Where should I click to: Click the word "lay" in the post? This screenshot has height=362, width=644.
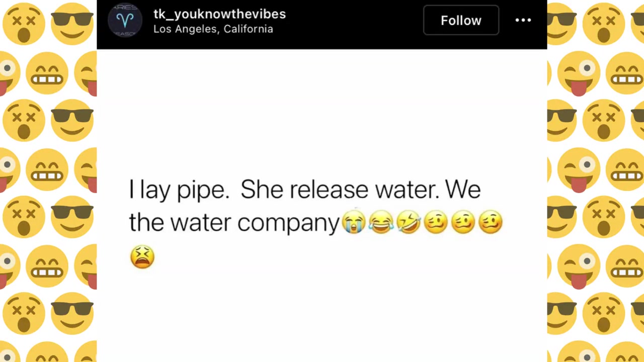(154, 191)
